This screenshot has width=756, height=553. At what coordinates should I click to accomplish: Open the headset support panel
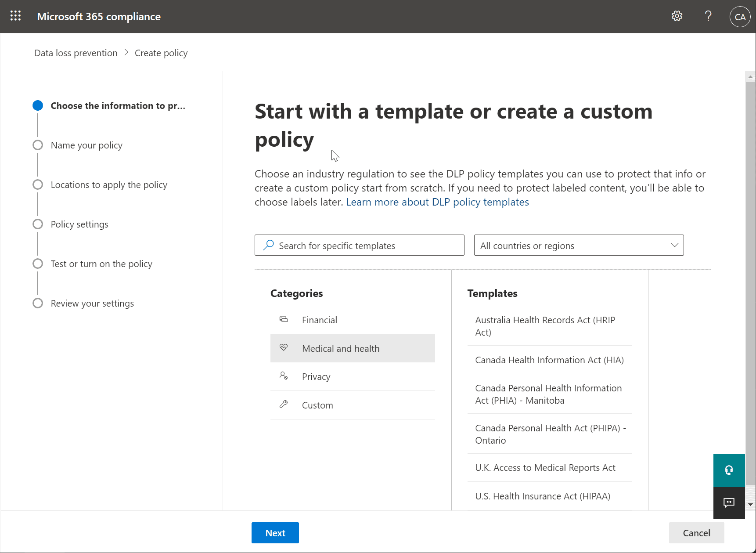[x=729, y=470]
